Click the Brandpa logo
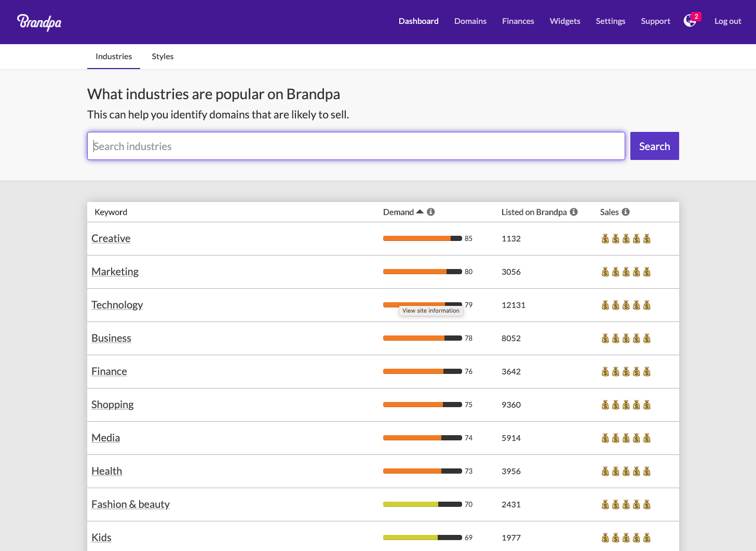Image resolution: width=756 pixels, height=551 pixels. 39,22
